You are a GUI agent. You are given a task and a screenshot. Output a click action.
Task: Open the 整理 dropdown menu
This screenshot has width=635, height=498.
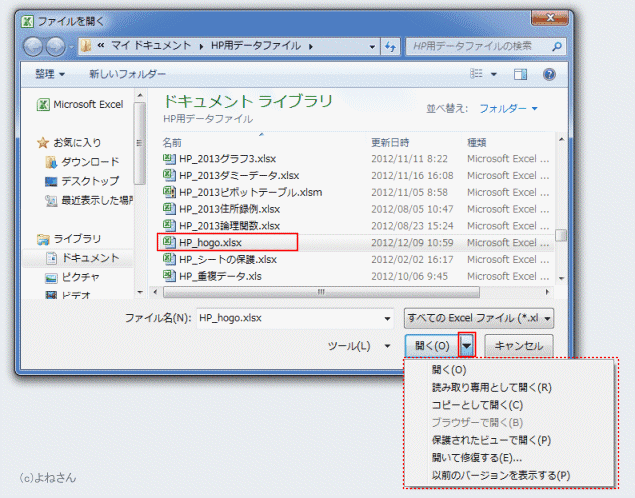(x=50, y=74)
